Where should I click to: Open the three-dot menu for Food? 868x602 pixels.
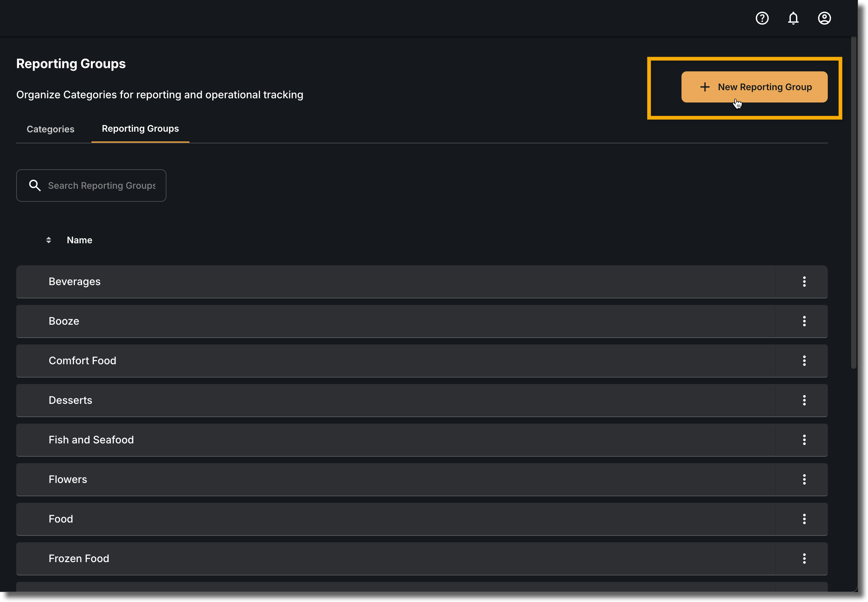804,519
